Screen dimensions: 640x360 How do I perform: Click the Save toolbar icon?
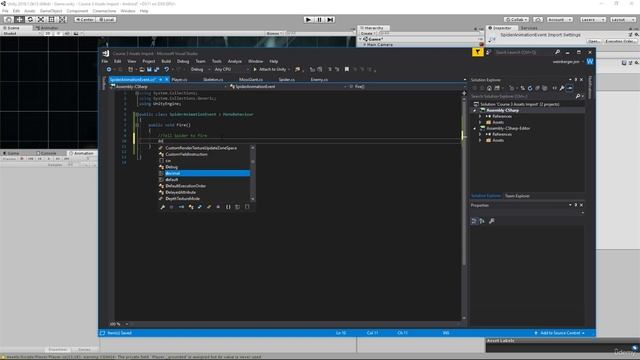149,69
